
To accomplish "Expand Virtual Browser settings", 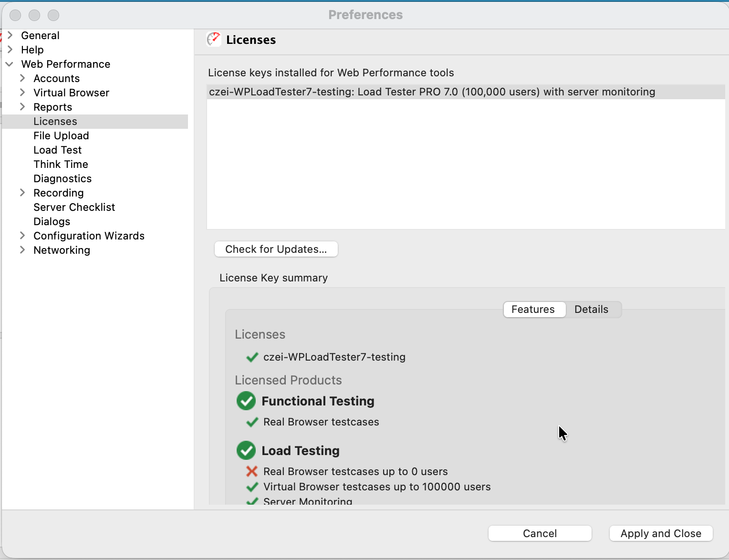I will point(22,93).
